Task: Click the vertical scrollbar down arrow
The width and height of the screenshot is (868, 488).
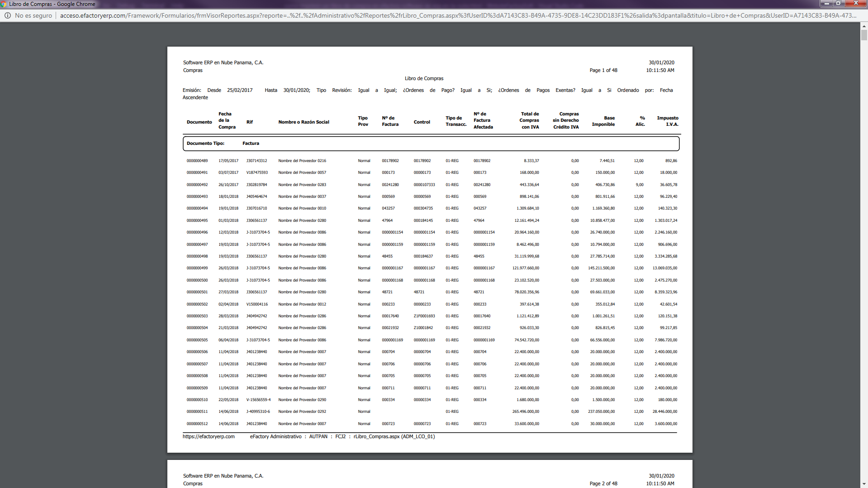Action: click(864, 484)
